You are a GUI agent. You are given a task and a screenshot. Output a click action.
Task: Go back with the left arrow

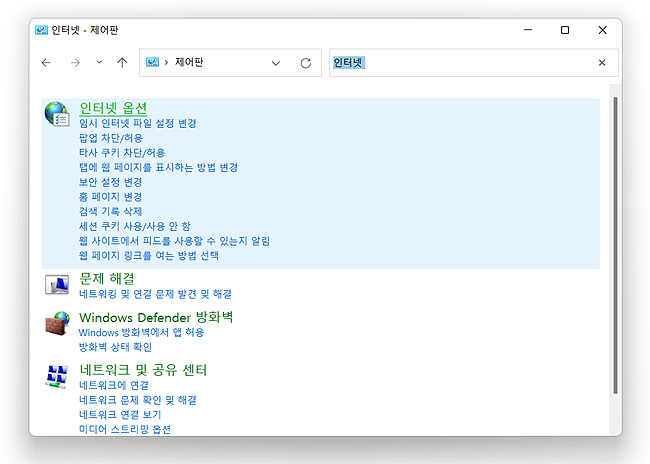46,63
